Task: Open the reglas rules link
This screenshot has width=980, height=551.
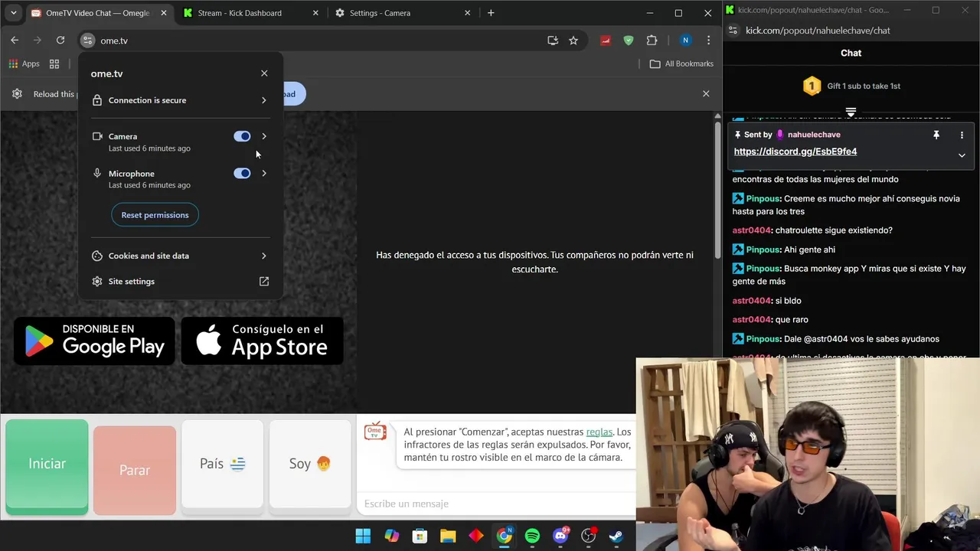Action: (599, 432)
